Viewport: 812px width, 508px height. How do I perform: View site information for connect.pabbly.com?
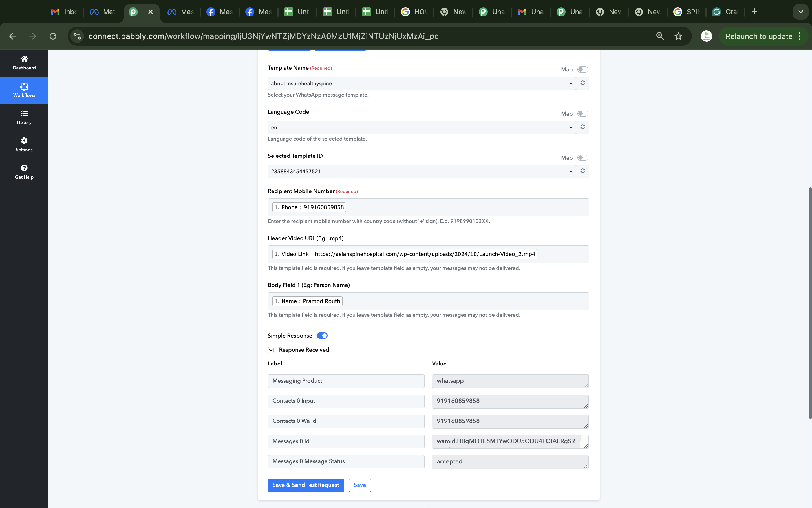[x=78, y=36]
